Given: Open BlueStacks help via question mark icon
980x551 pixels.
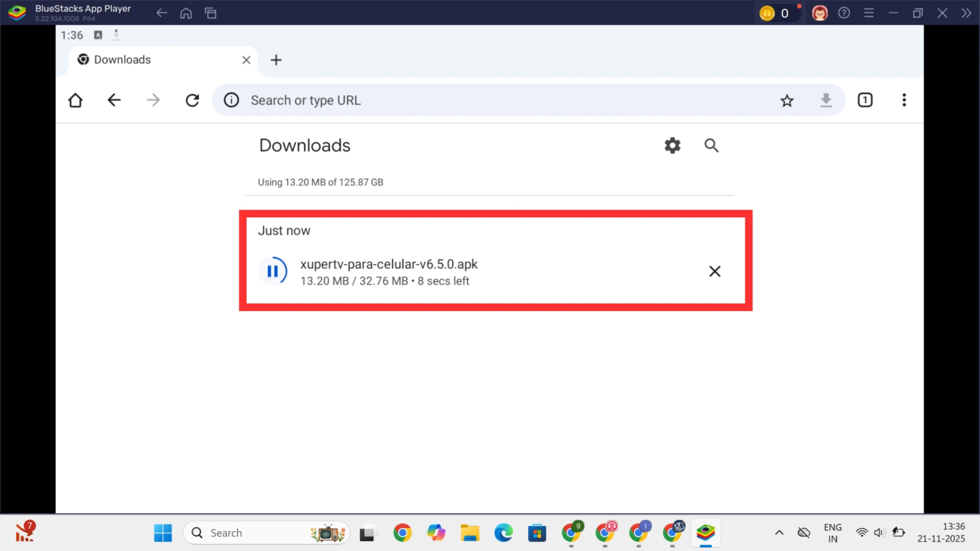Looking at the screenshot, I should (x=844, y=13).
